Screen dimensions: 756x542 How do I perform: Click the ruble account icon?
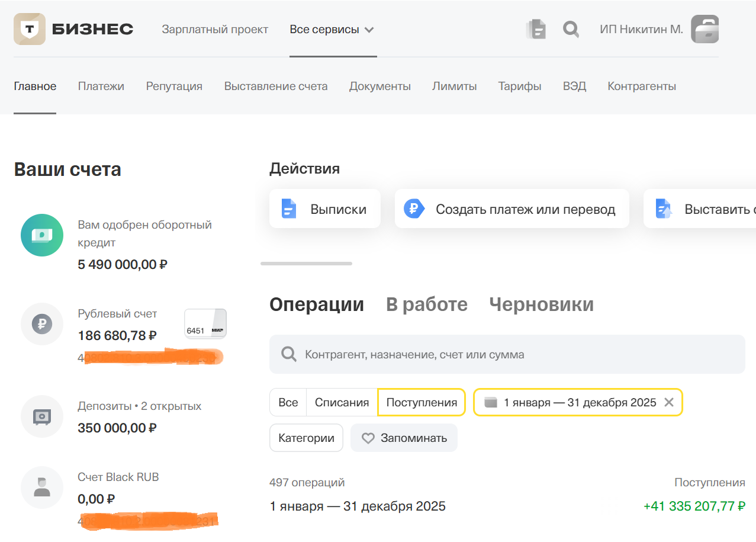point(42,324)
